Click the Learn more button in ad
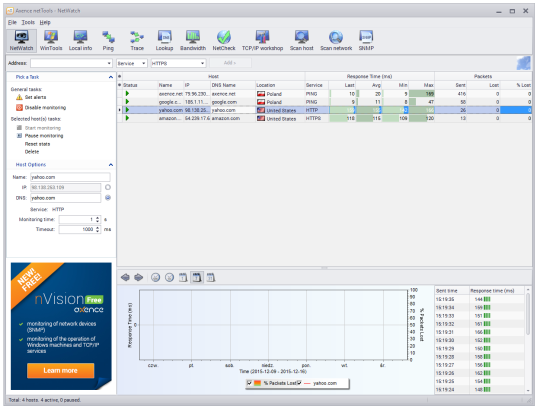Screen dimensions: 540x412 coord(61,371)
